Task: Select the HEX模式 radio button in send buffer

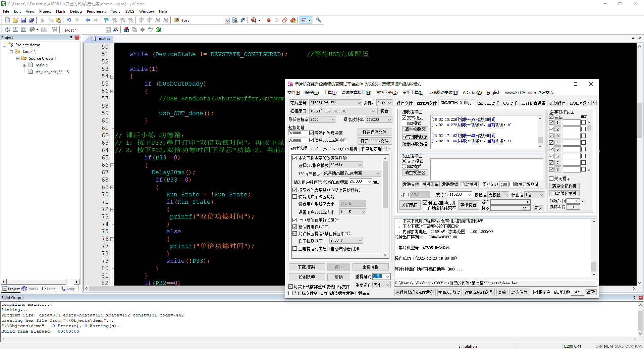Action: (404, 166)
